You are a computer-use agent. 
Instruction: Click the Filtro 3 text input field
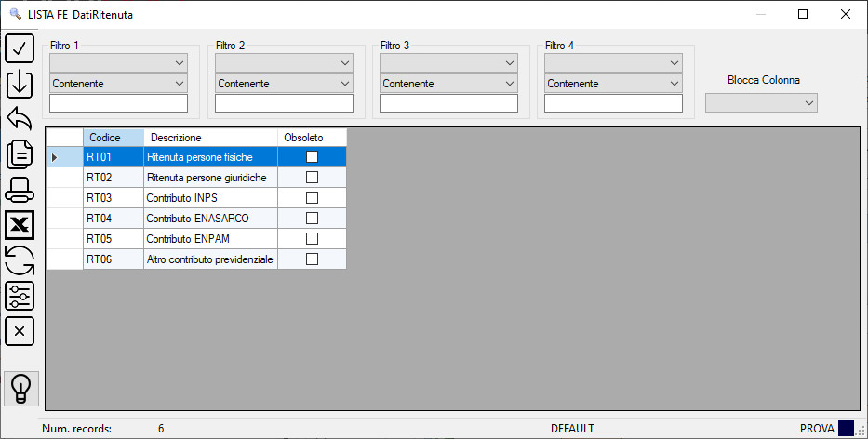tap(448, 103)
